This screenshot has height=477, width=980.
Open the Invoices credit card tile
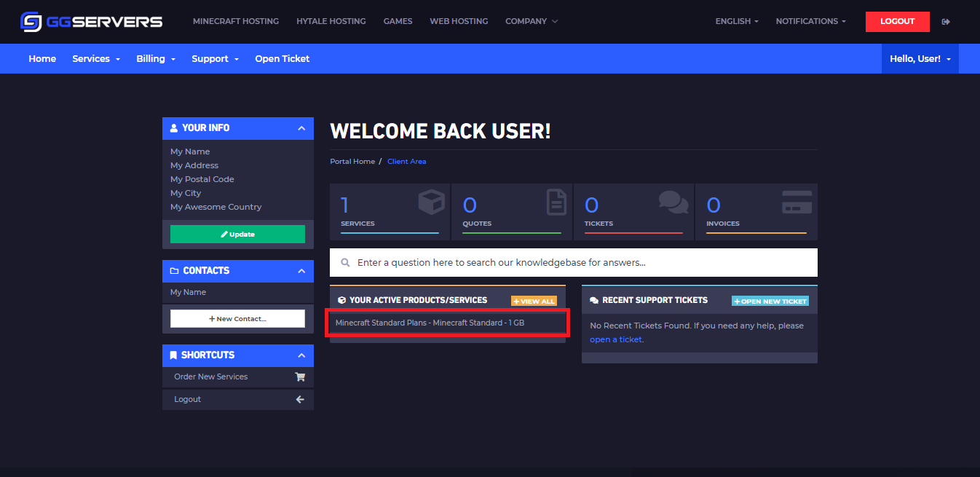[x=756, y=212]
